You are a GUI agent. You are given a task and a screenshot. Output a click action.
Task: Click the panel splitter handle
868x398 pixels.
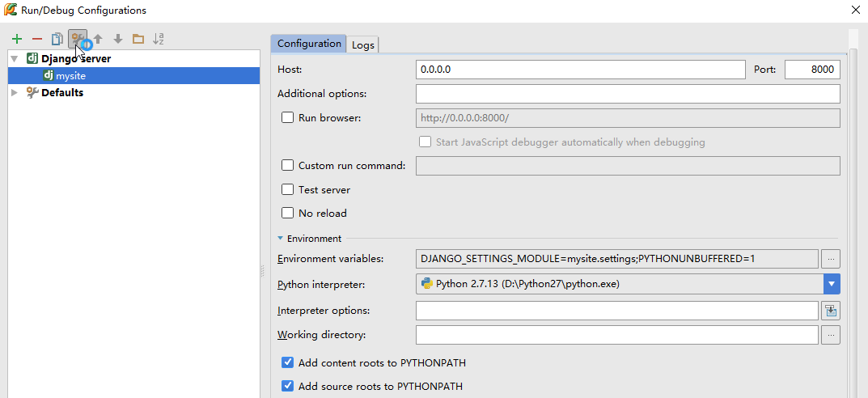pos(262,271)
